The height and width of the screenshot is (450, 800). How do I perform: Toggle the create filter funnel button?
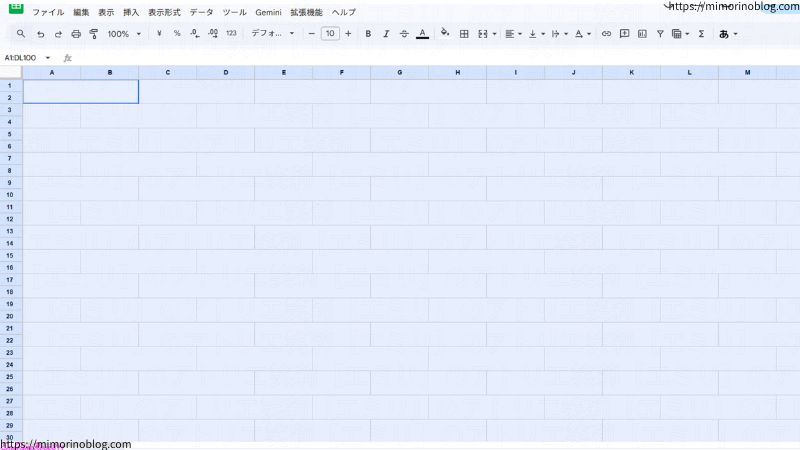[660, 33]
